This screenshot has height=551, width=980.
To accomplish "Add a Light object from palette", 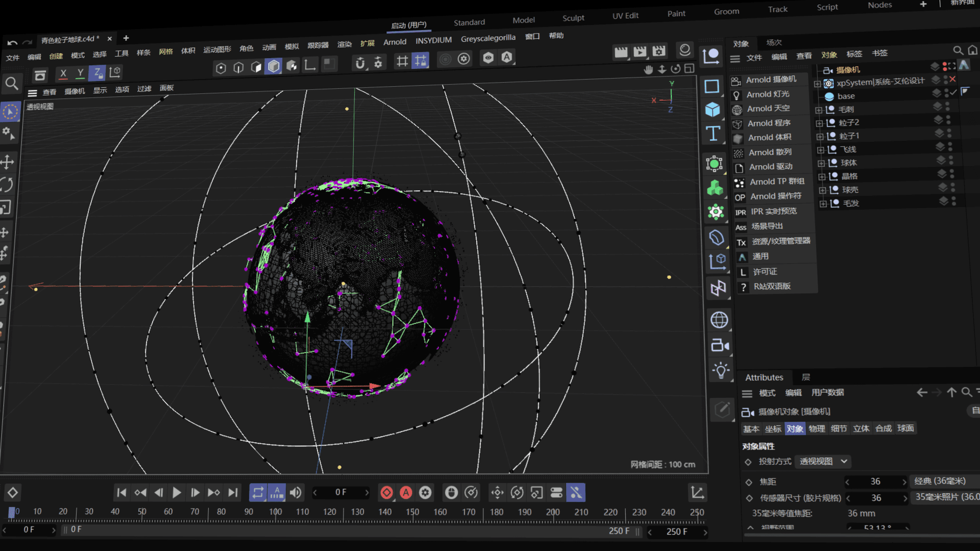I will pos(720,370).
